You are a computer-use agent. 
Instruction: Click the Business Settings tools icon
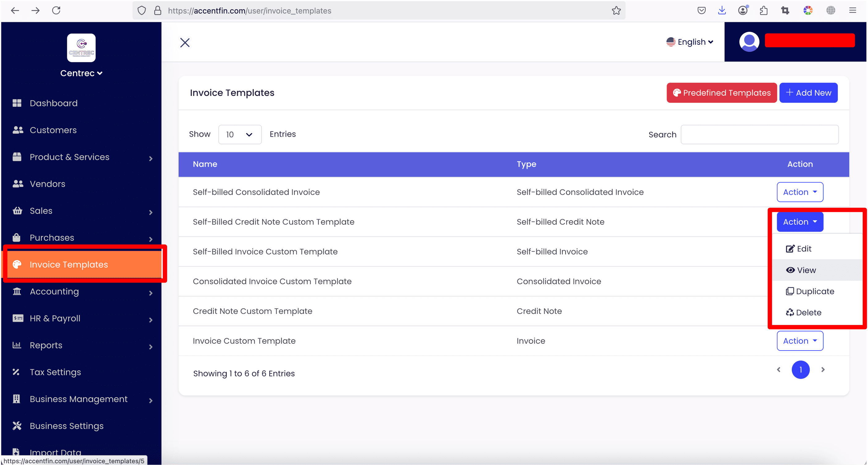(x=17, y=426)
